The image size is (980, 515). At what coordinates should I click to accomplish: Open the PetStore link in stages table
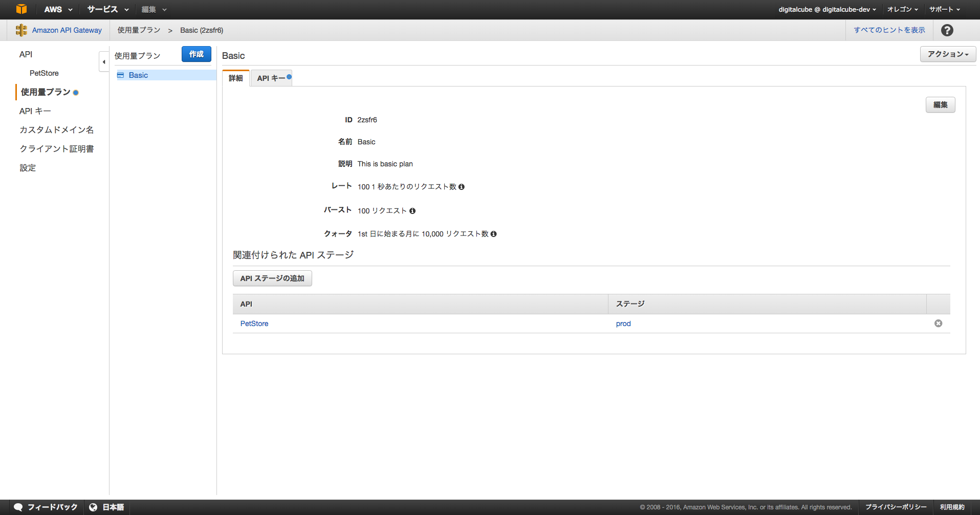click(x=254, y=324)
